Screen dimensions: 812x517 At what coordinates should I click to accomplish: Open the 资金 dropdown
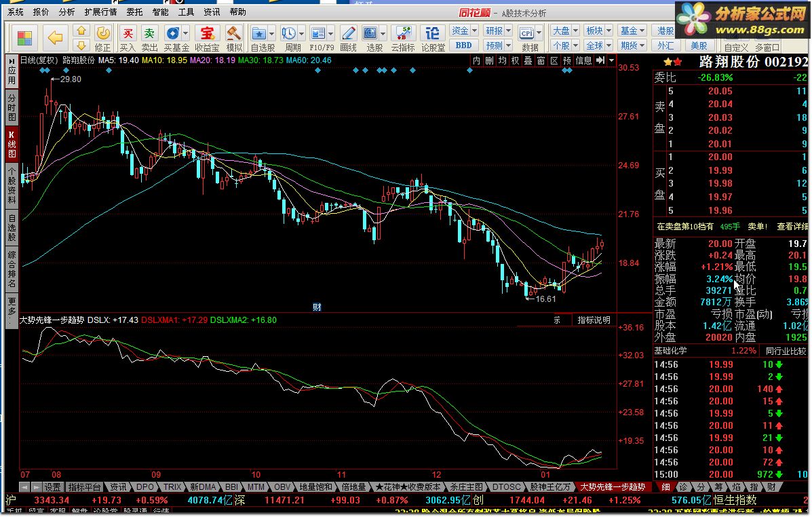point(464,31)
